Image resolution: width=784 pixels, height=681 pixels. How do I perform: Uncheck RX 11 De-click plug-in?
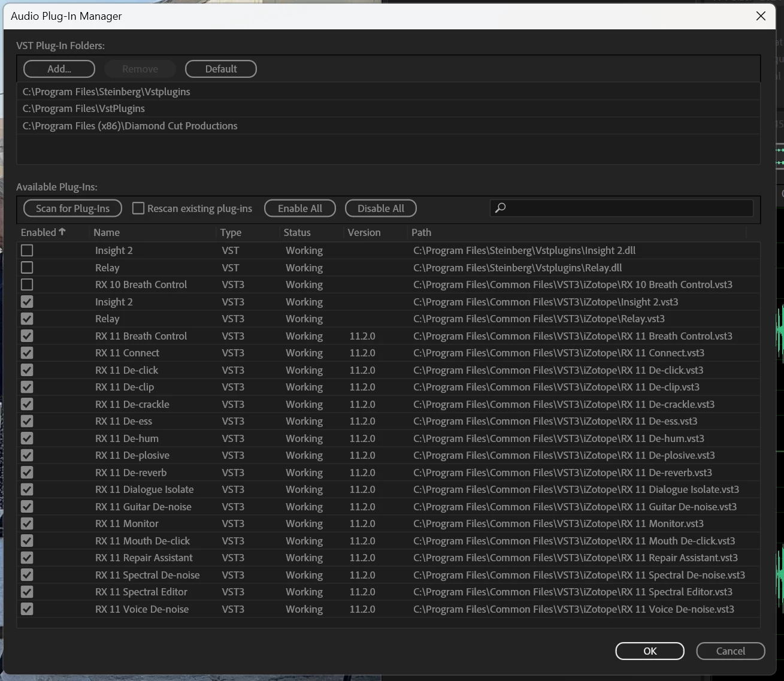coord(27,370)
